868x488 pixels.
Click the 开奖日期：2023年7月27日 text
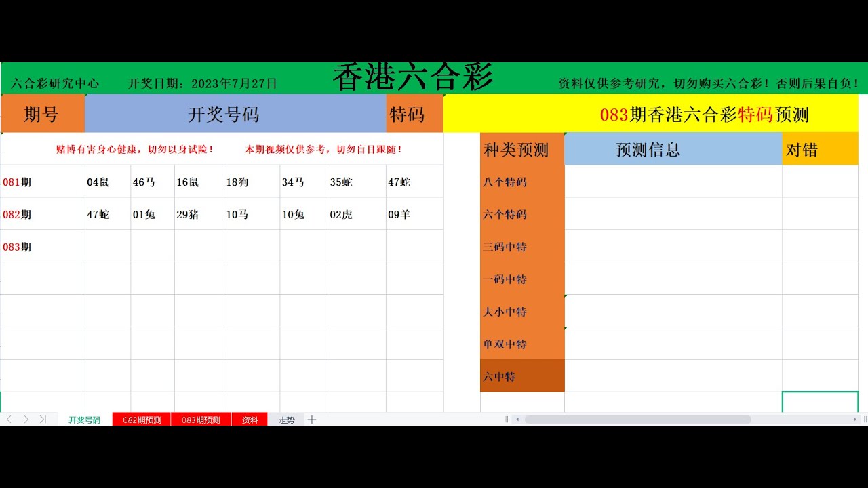(203, 84)
